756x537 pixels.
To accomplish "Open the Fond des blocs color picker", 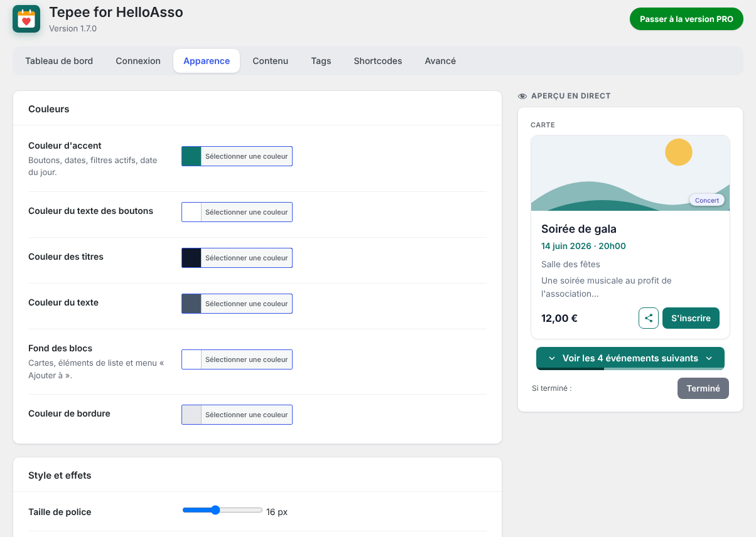I will pyautogui.click(x=237, y=359).
